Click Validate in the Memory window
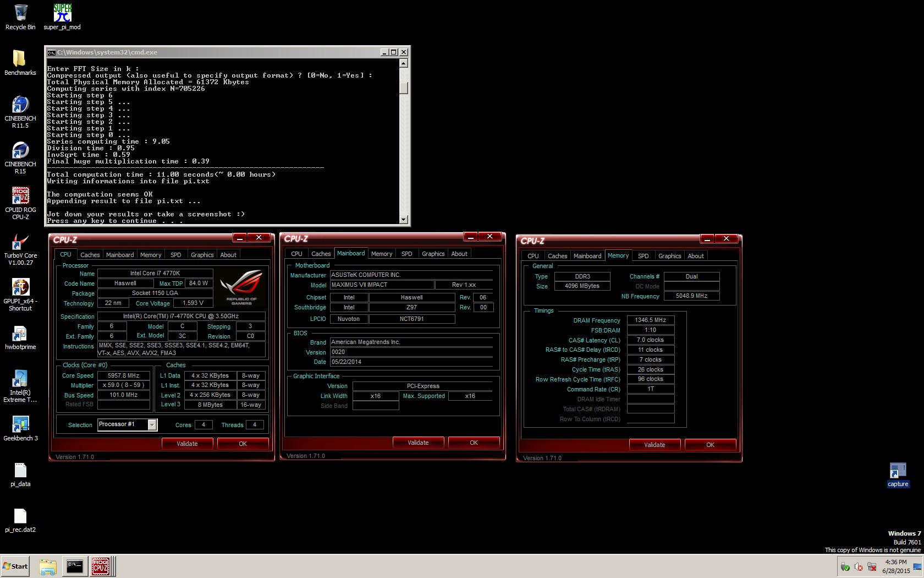This screenshot has width=924, height=578. coord(654,445)
